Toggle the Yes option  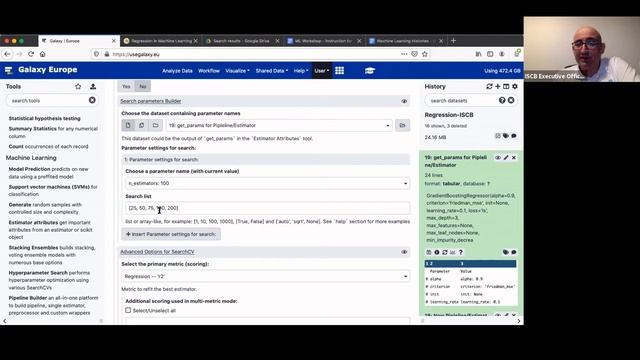click(126, 86)
